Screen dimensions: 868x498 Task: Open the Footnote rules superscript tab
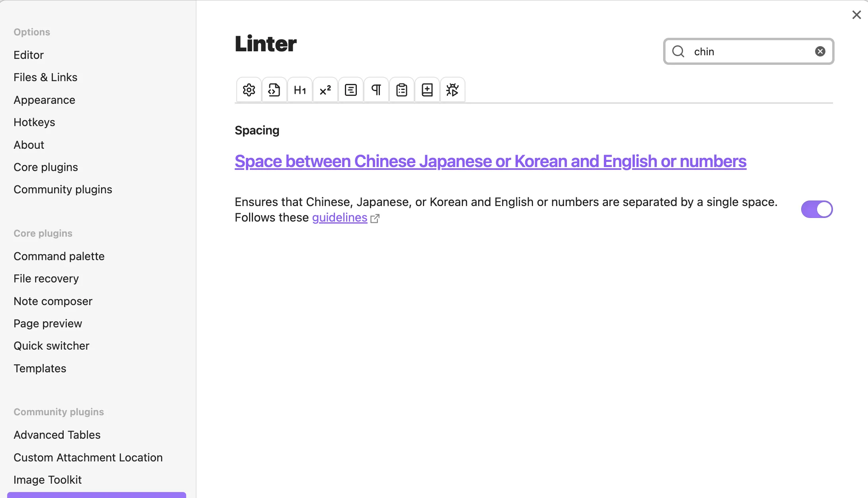point(325,90)
